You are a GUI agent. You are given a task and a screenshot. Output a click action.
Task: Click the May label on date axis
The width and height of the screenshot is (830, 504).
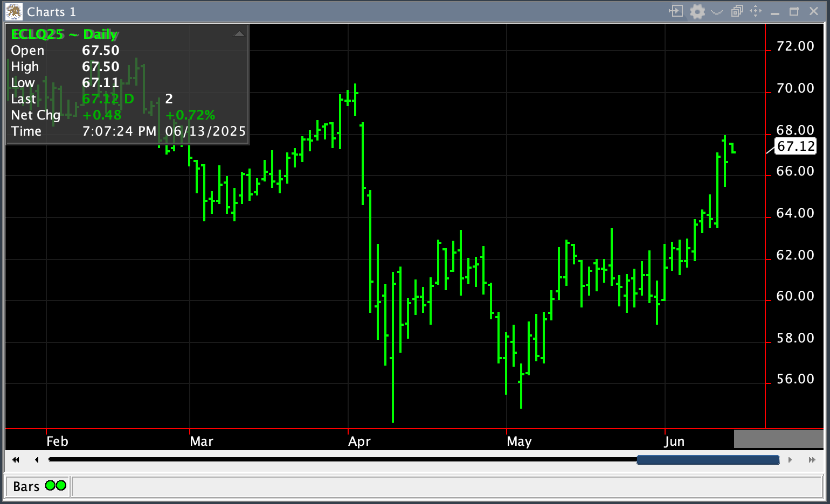pyautogui.click(x=519, y=442)
